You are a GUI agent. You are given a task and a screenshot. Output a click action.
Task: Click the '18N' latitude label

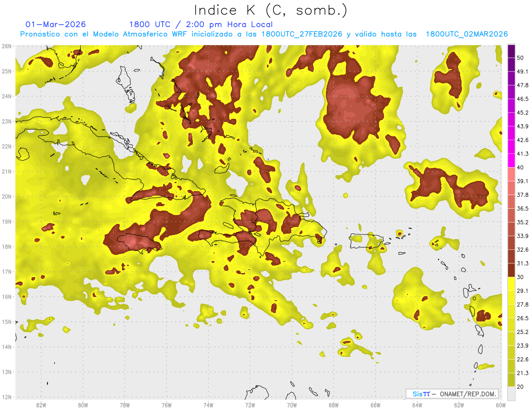[7, 247]
